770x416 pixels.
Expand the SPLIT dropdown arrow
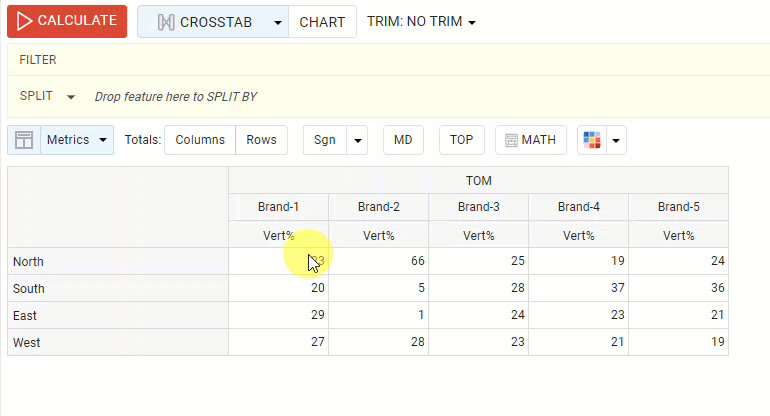pyautogui.click(x=71, y=97)
